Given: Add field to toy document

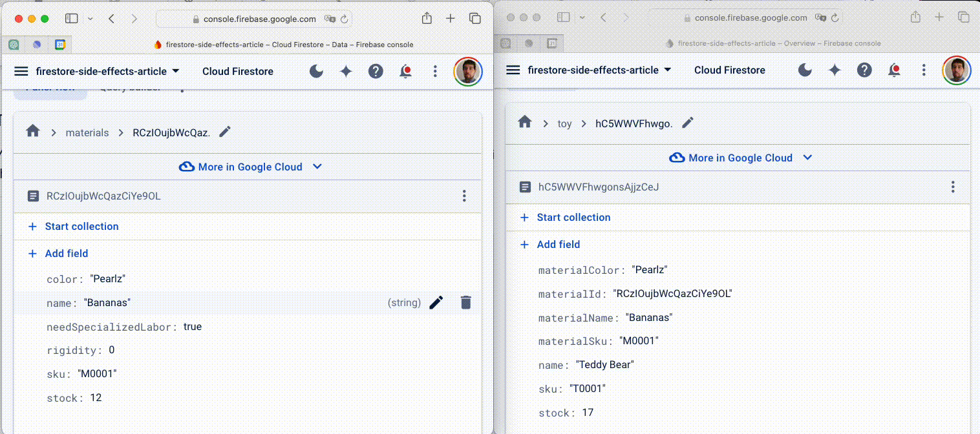Looking at the screenshot, I should click(x=550, y=245).
